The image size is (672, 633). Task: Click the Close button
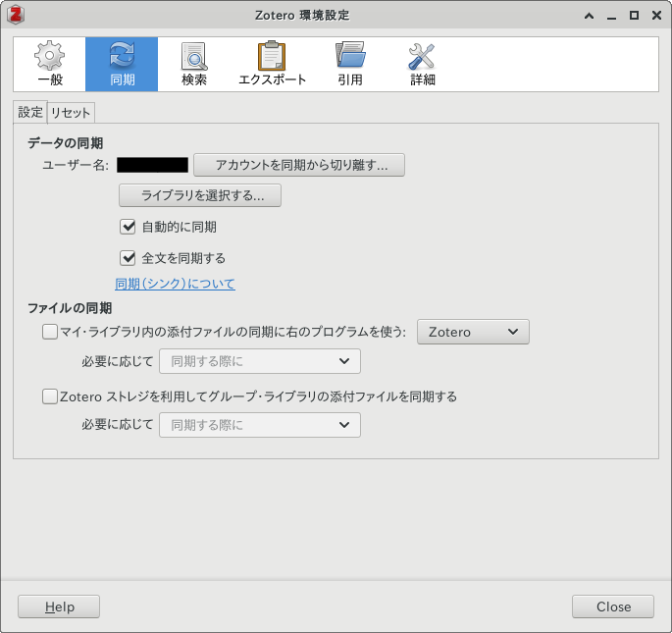tap(613, 607)
